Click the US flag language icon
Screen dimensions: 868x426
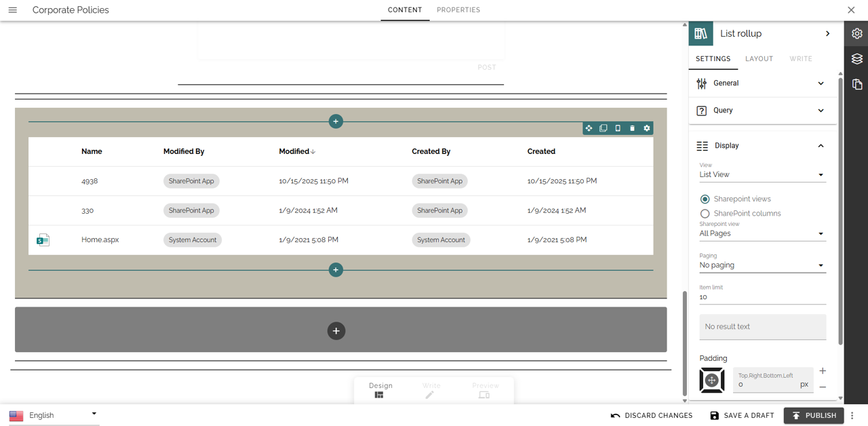coord(16,416)
